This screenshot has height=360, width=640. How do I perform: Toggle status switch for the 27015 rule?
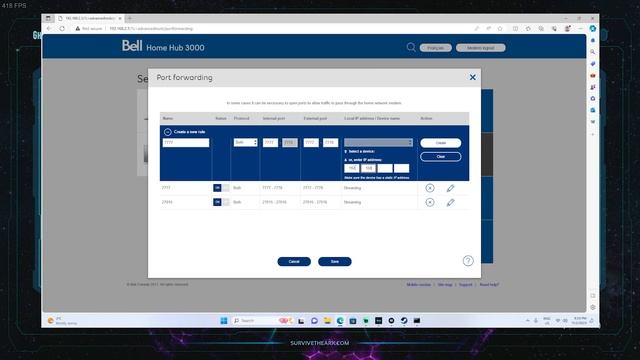point(221,202)
